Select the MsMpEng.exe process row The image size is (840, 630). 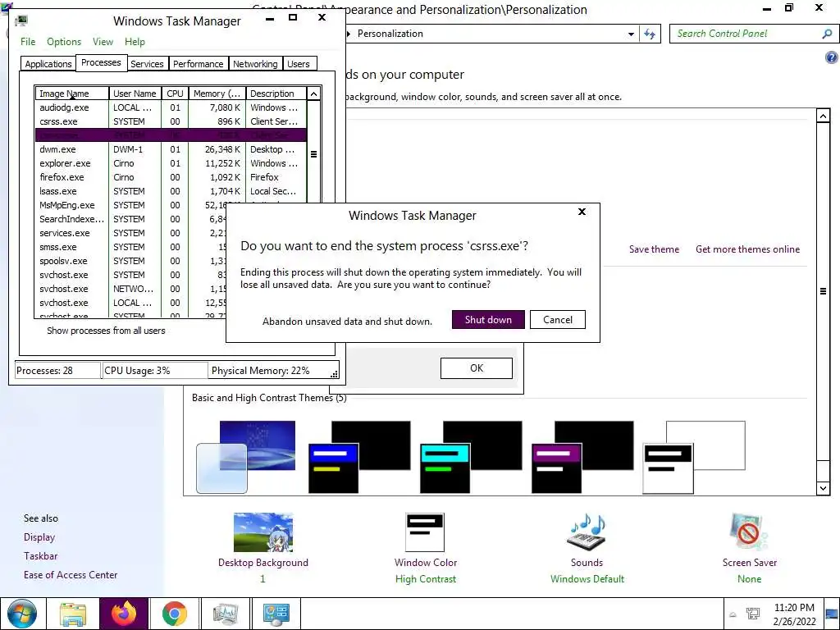130,205
